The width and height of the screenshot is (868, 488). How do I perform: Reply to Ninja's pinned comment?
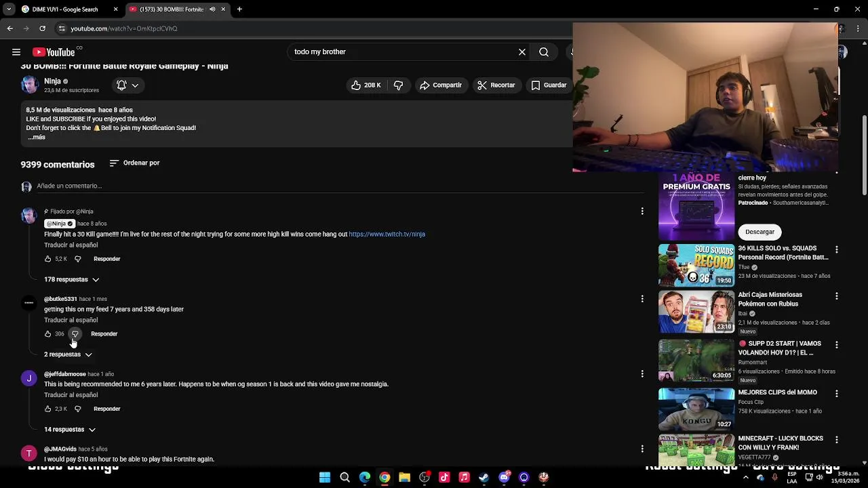pos(106,259)
